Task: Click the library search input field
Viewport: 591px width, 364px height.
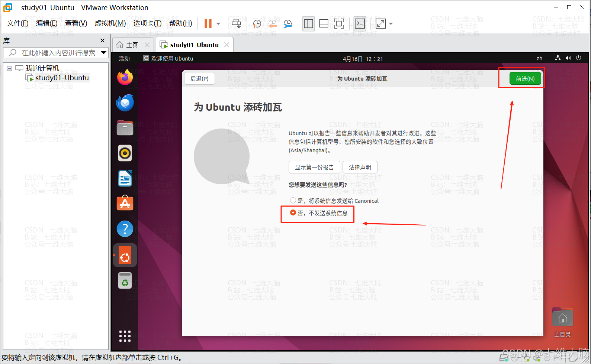Action: 56,53
